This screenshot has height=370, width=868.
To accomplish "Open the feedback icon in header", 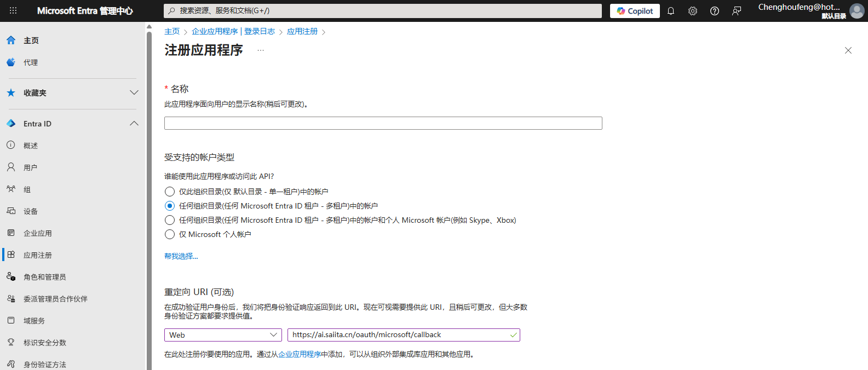I will tap(737, 11).
